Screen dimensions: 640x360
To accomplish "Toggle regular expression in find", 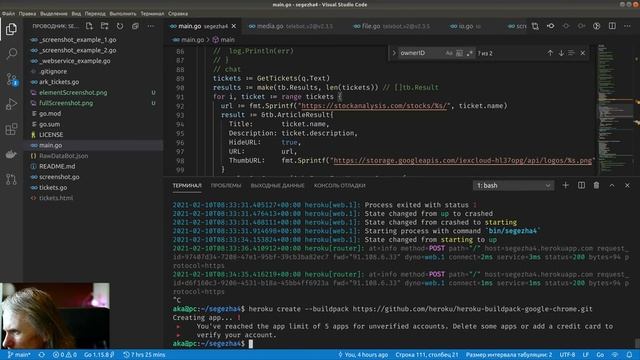I will 469,53.
